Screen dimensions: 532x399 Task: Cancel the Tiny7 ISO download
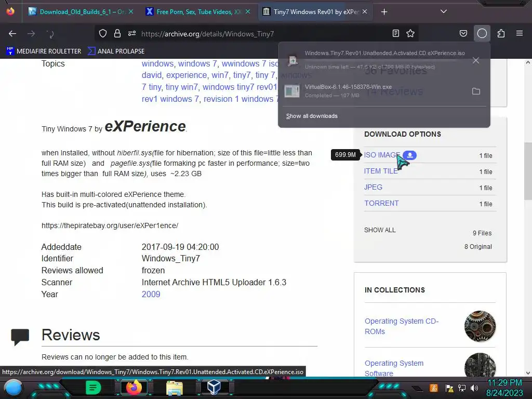(x=476, y=60)
